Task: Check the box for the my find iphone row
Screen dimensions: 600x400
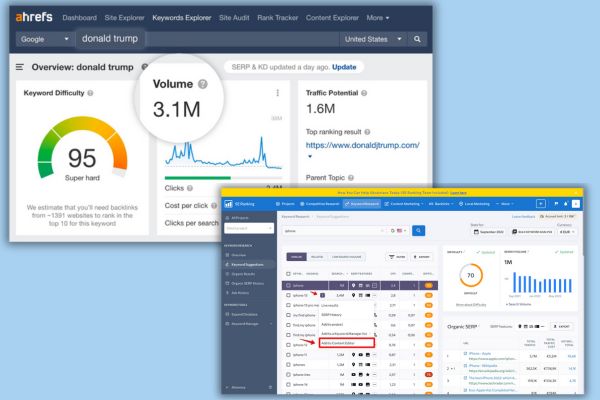Action: [x=289, y=315]
